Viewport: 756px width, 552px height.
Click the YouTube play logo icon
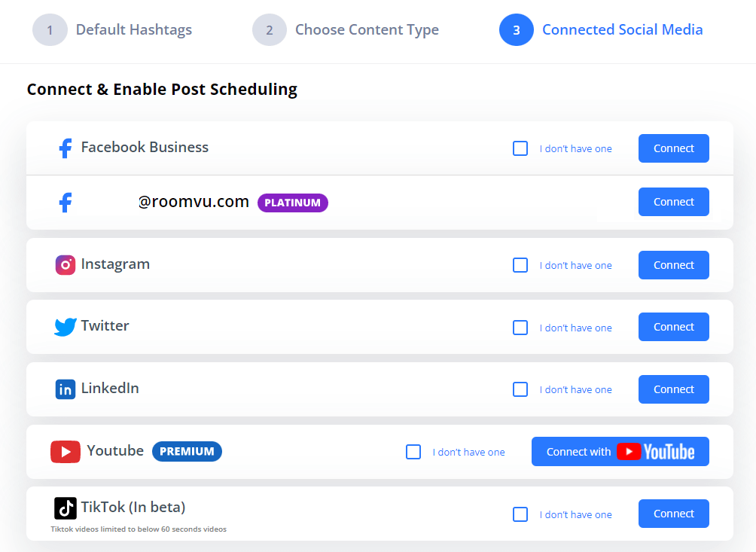pos(66,452)
